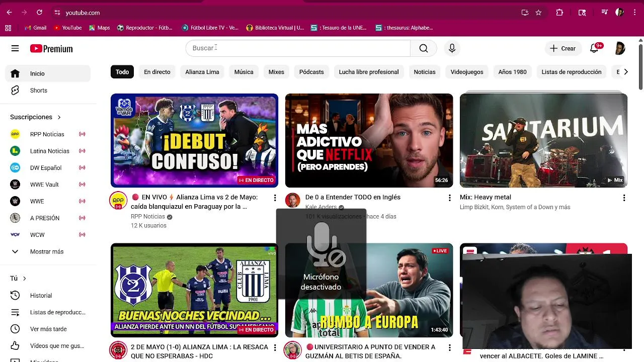Click the Crear button
Image resolution: width=644 pixels, height=362 pixels.
click(x=562, y=48)
